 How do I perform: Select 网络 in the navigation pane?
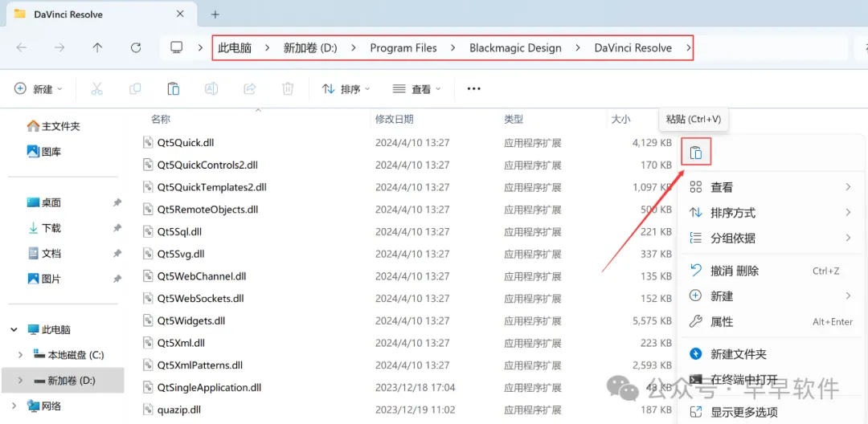pos(44,406)
